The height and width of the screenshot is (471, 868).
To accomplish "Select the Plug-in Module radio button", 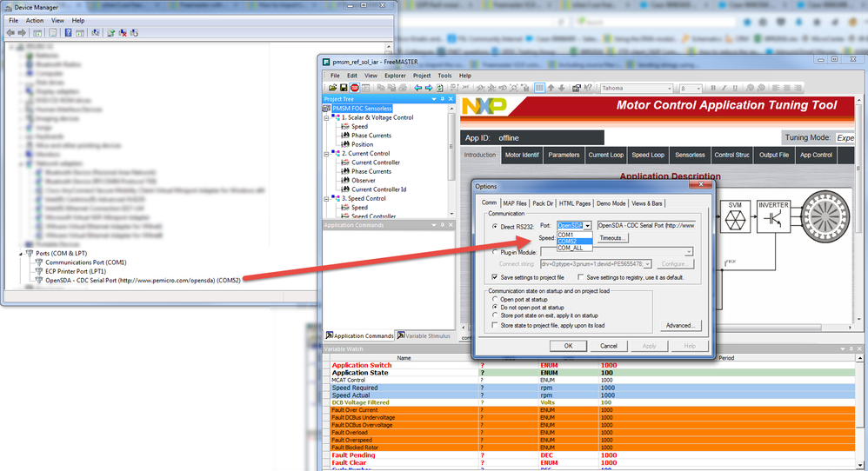I will coord(495,252).
